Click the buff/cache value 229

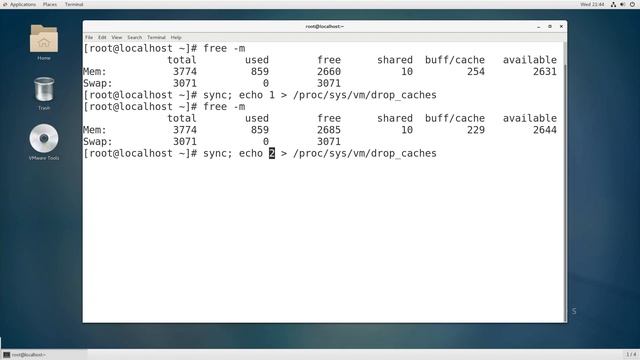476,130
